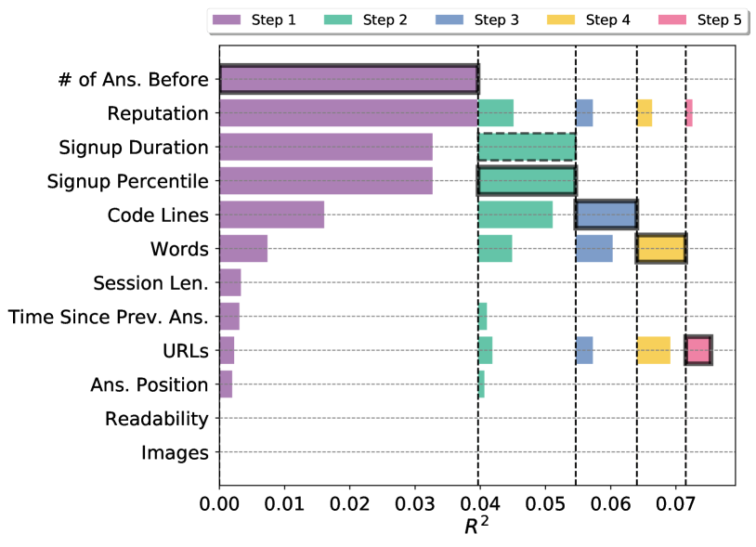
Task: Click the 'Session Len.' y-axis label
Action: tap(150, 282)
